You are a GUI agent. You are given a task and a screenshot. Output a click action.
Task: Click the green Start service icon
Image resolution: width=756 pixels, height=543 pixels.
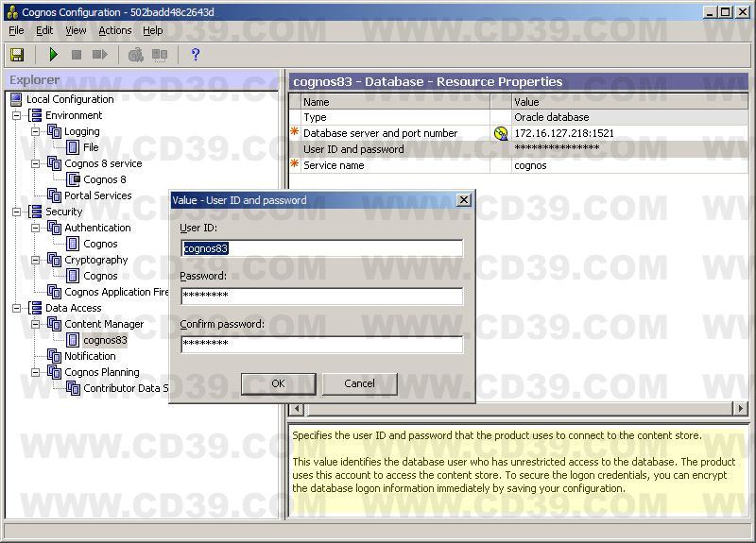click(54, 55)
